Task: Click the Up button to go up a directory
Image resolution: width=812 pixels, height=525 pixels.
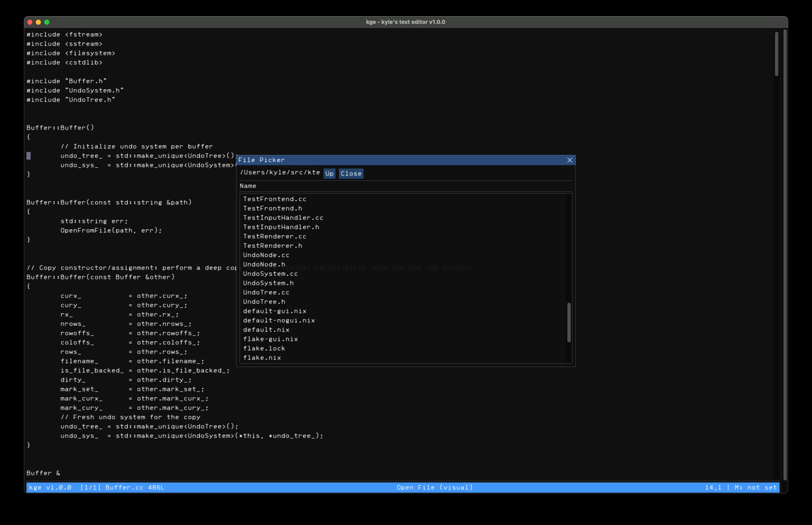Action: [x=329, y=174]
